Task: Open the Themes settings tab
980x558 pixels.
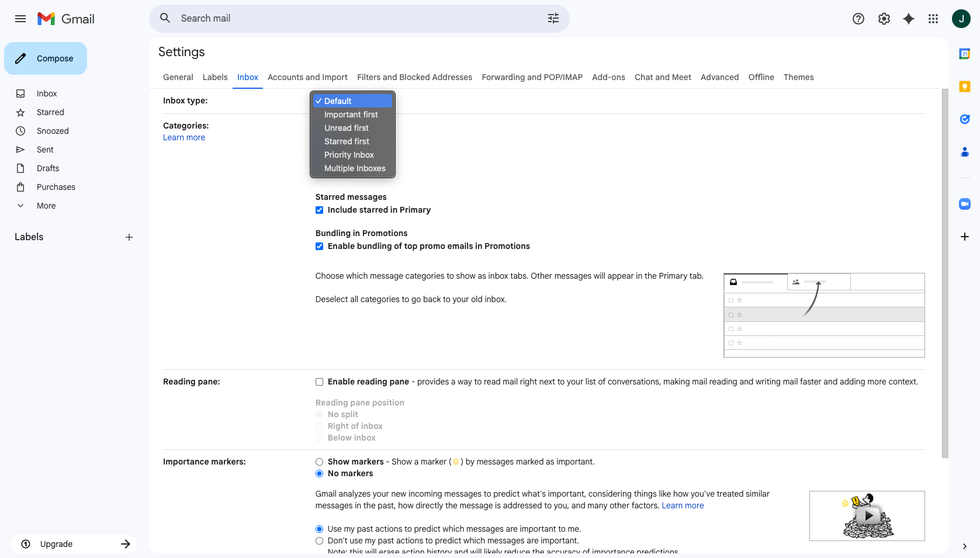Action: [x=798, y=77]
